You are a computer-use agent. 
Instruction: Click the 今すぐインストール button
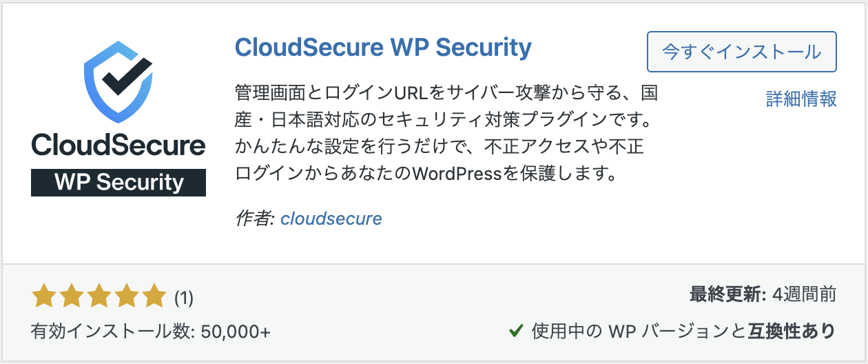tap(742, 52)
